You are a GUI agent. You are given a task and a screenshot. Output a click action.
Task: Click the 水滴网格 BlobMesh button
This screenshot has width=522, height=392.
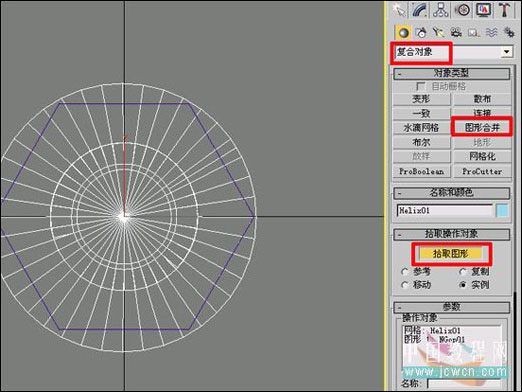(421, 128)
